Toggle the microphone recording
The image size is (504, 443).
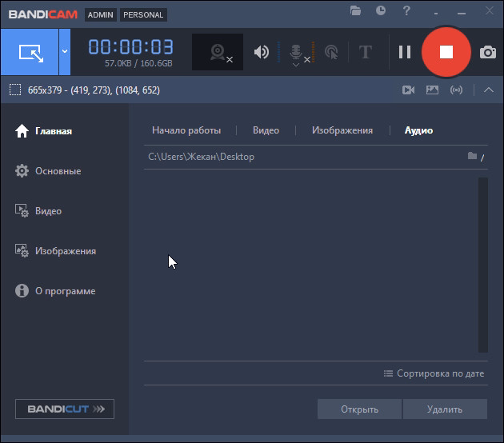(x=296, y=53)
